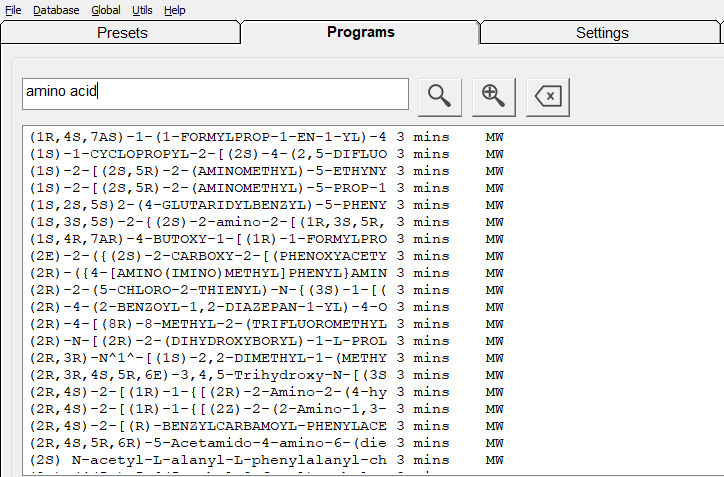This screenshot has height=477, width=724.
Task: Clear the search with the backspace icon
Action: (548, 95)
